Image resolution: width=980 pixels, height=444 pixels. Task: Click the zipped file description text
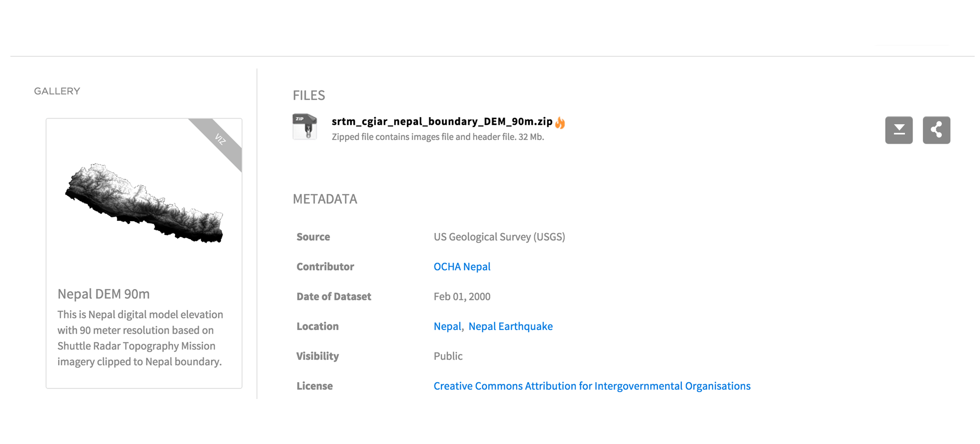tap(437, 137)
